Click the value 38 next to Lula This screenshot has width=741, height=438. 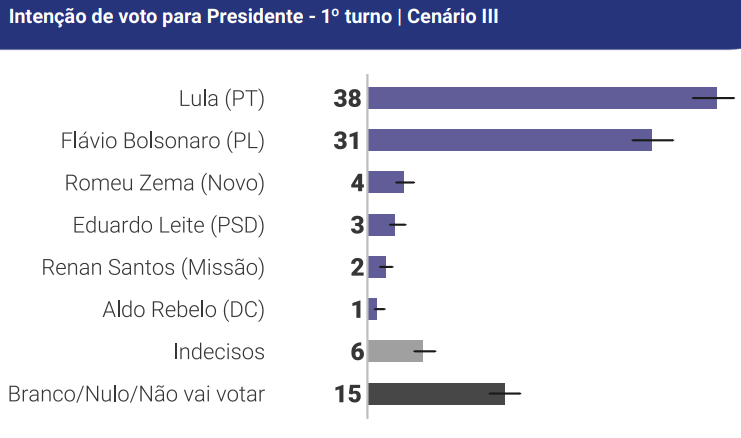pos(347,98)
